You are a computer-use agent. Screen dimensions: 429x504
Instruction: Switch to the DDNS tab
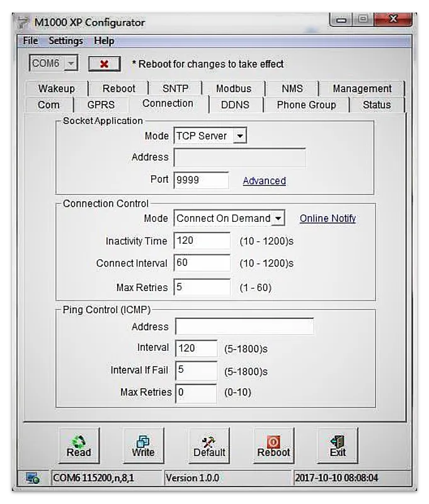click(235, 105)
